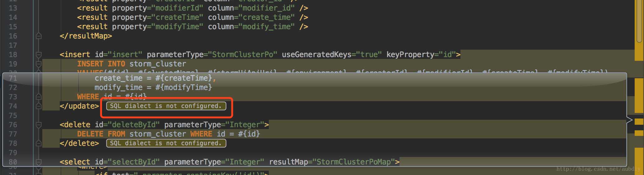Click the yellow warning stripe mark below the lens arrow

639,133
